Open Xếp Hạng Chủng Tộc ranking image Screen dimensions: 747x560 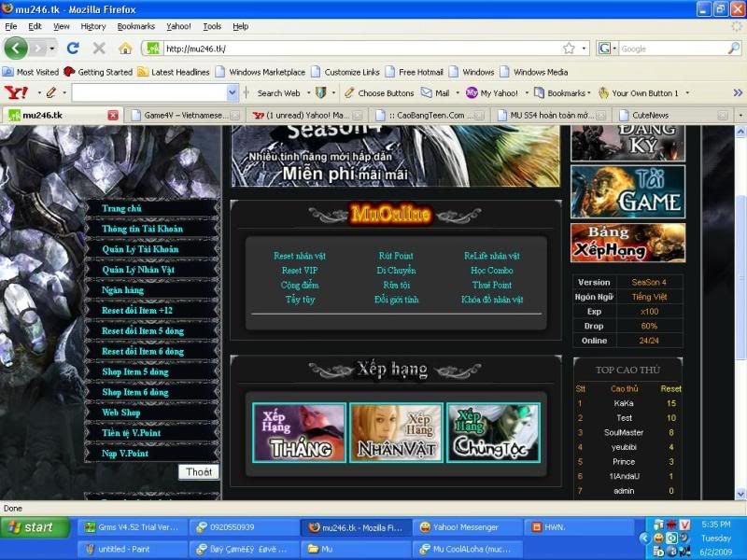(x=494, y=432)
